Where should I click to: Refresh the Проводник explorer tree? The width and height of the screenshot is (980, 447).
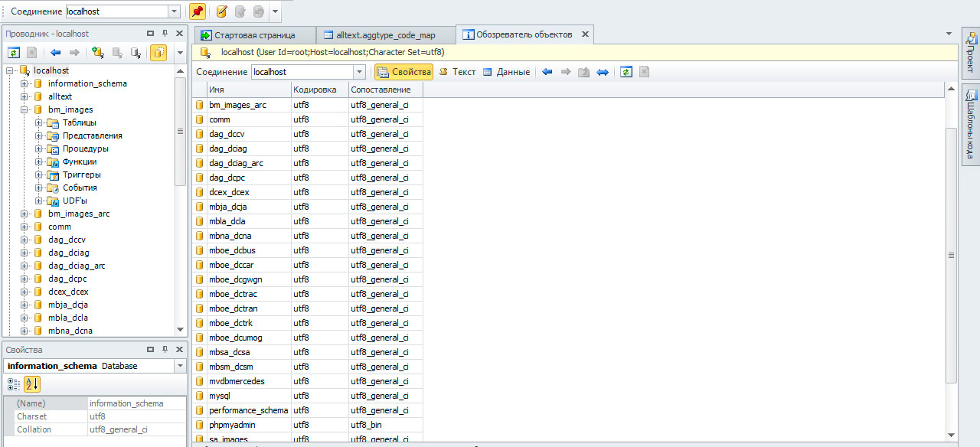pos(14,53)
